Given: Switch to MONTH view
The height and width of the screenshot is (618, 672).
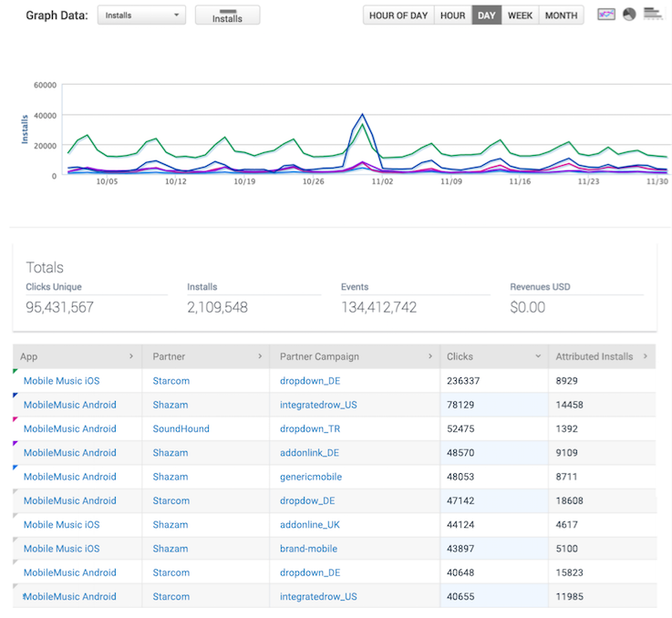Looking at the screenshot, I should (561, 15).
